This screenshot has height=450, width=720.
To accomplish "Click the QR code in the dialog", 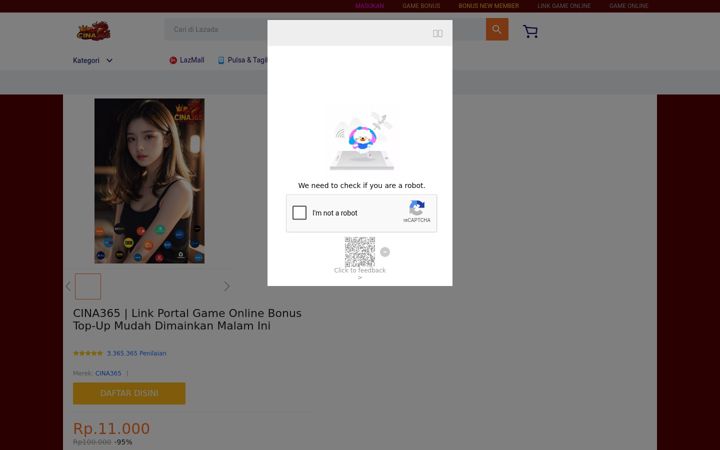I will [x=360, y=252].
